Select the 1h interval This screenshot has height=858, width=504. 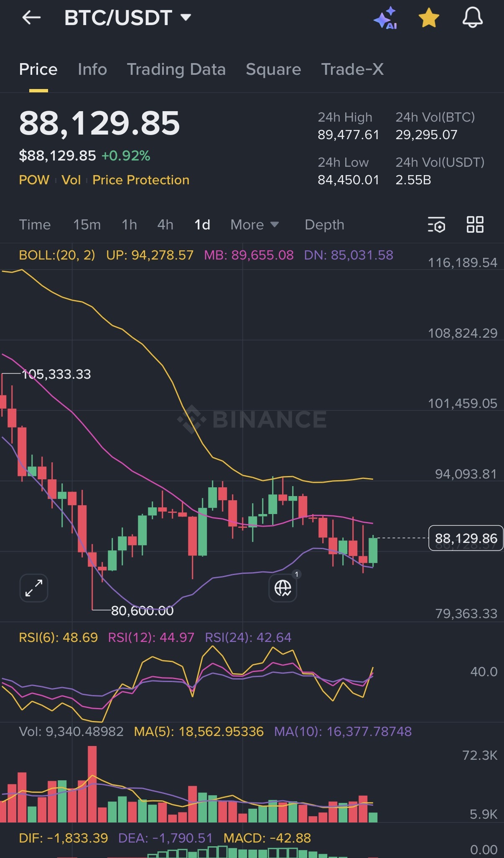coord(130,225)
